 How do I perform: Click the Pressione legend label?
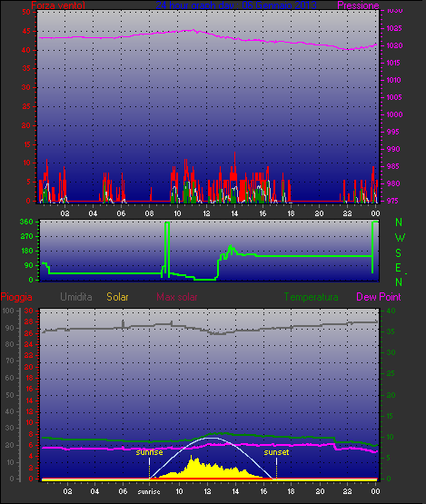tap(358, 5)
